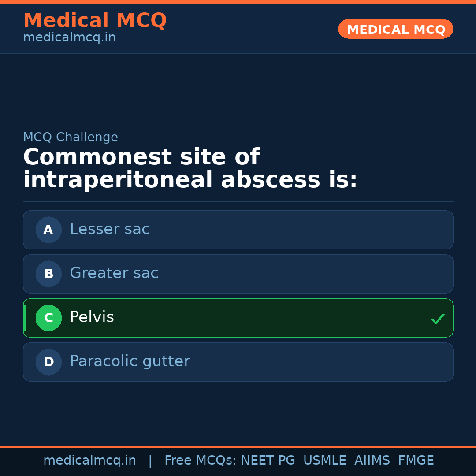This screenshot has height=476, width=476.
Task: Select the 'Lesser sac' answer option
Action: [x=238, y=230]
